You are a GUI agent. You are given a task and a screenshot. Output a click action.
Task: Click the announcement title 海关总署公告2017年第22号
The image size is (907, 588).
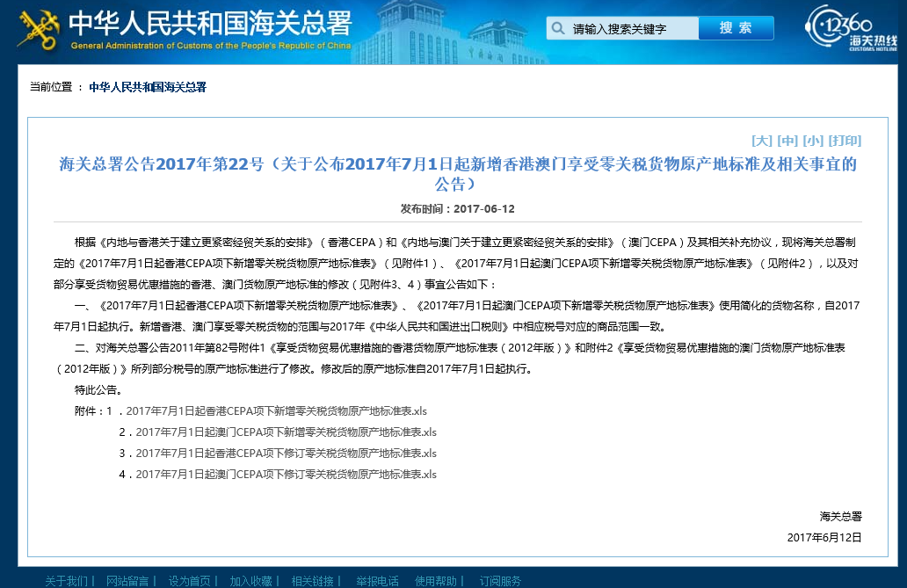457,174
